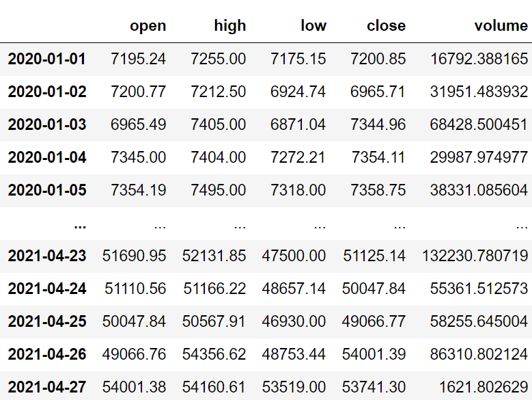This screenshot has width=532, height=400.
Task: Click the open value 7195.24
Action: (139, 59)
